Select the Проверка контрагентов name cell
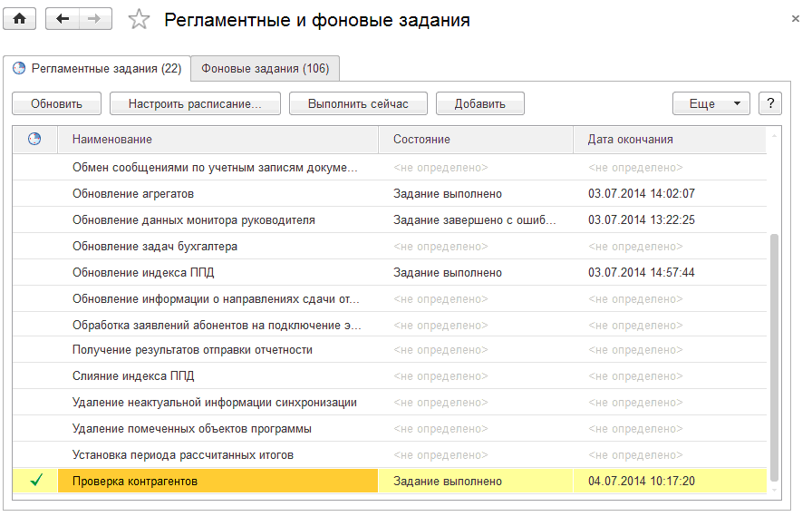 [217, 481]
